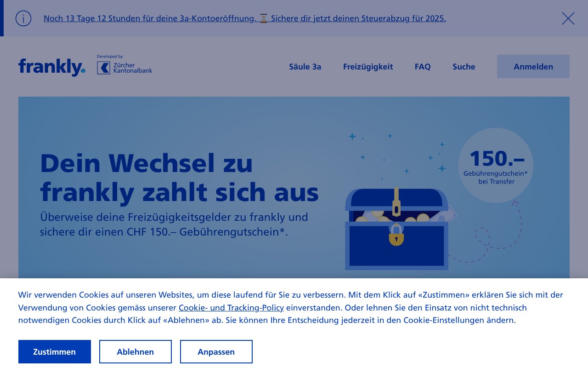Click the info icon in the banner

click(x=23, y=18)
